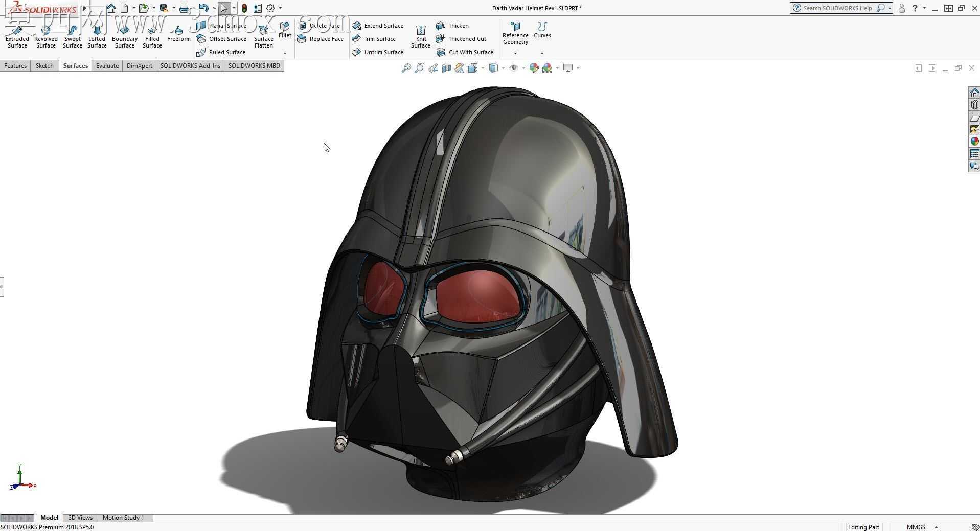Expand the Fillet dropdown arrow
This screenshot has width=980, height=531.
point(285,53)
